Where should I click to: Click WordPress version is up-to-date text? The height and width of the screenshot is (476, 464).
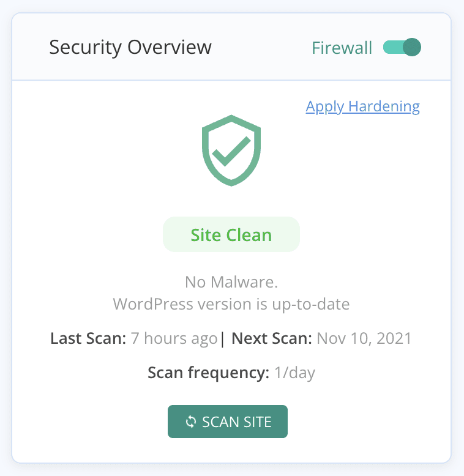(231, 304)
